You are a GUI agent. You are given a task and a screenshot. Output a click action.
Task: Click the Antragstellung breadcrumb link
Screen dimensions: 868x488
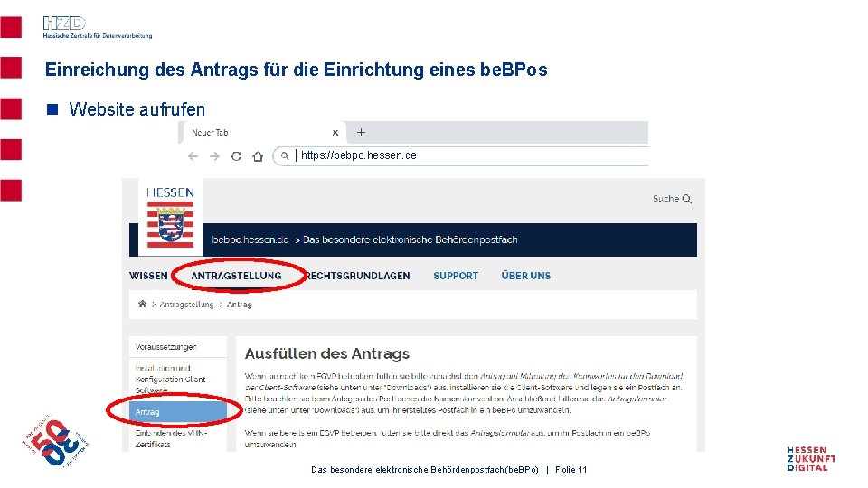(x=186, y=305)
